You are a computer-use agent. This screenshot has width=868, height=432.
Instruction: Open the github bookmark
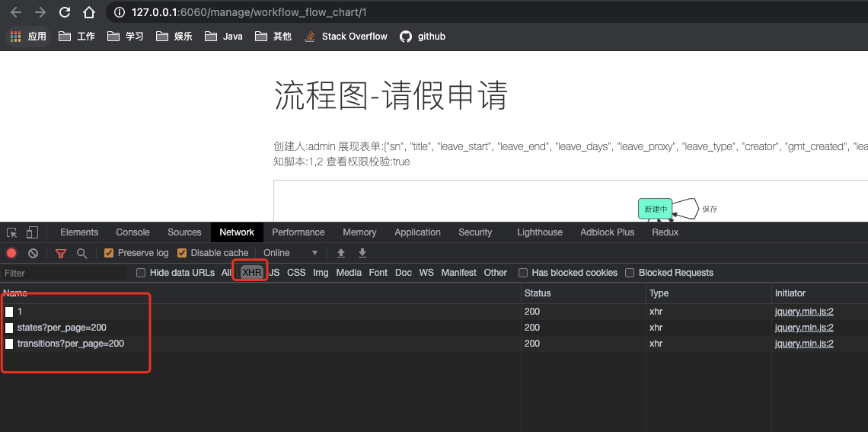423,37
